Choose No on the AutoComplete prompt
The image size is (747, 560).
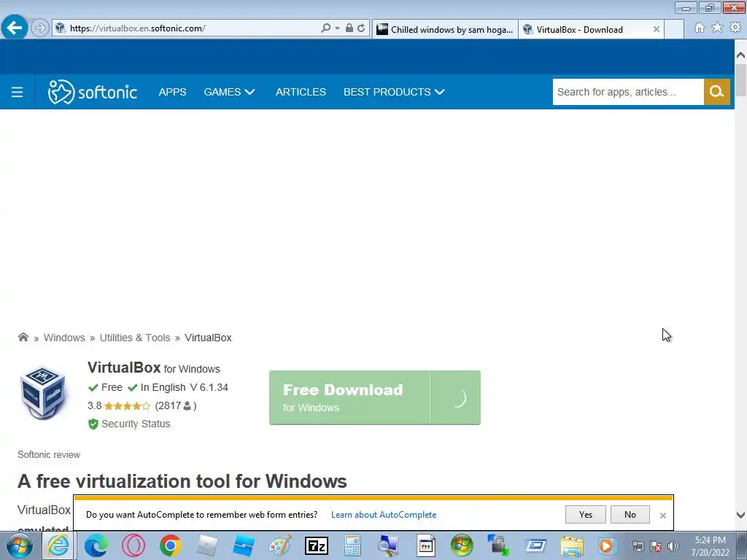pos(630,514)
